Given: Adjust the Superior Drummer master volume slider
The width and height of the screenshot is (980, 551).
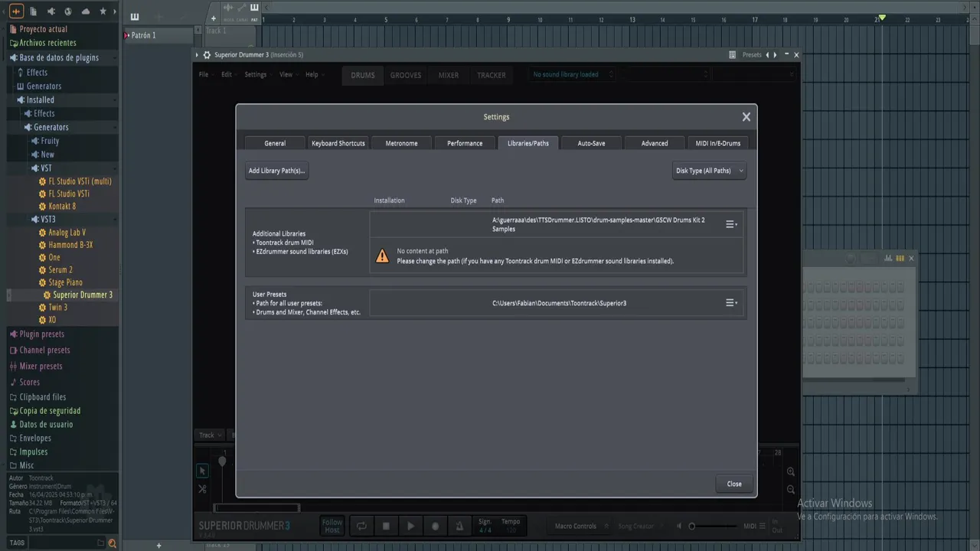Looking at the screenshot, I should (x=713, y=526).
